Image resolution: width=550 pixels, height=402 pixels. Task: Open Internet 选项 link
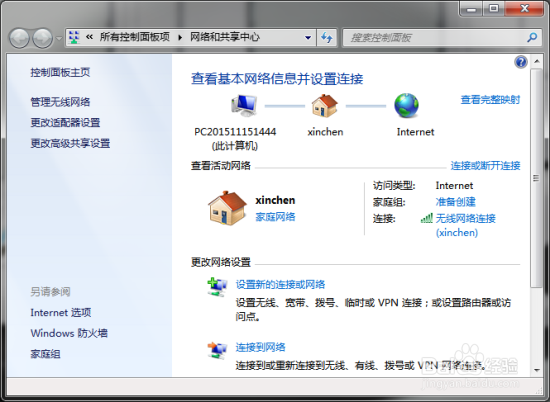click(x=61, y=313)
